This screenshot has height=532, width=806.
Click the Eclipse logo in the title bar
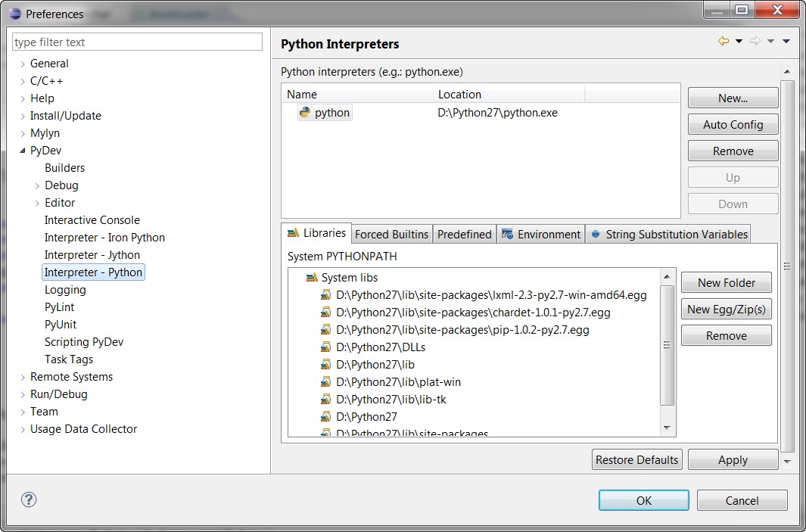(x=15, y=14)
